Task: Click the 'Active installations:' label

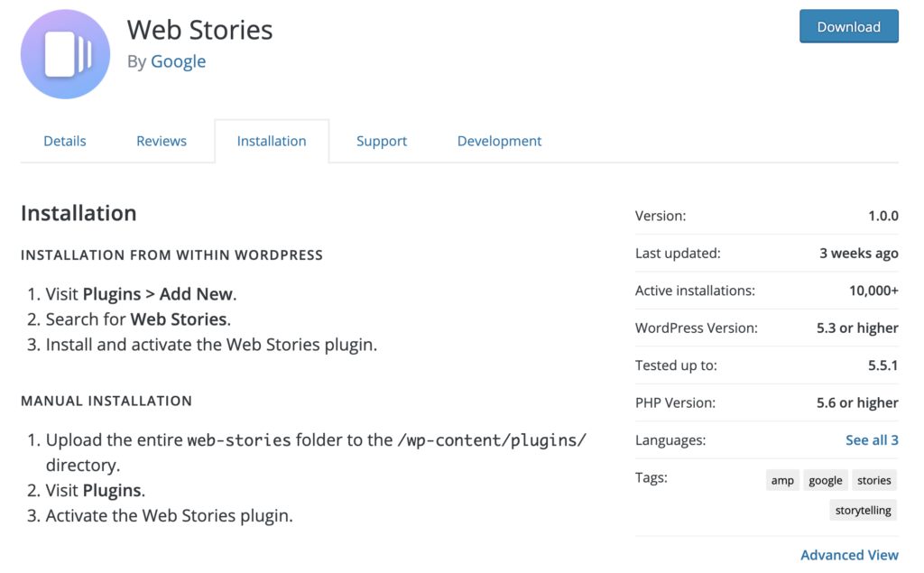Action: 695,291
